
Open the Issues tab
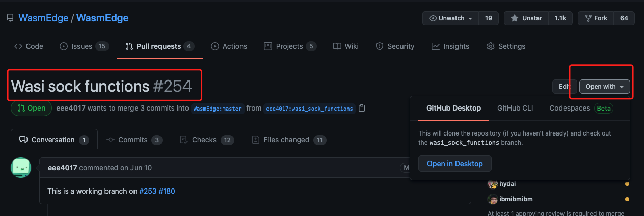84,46
